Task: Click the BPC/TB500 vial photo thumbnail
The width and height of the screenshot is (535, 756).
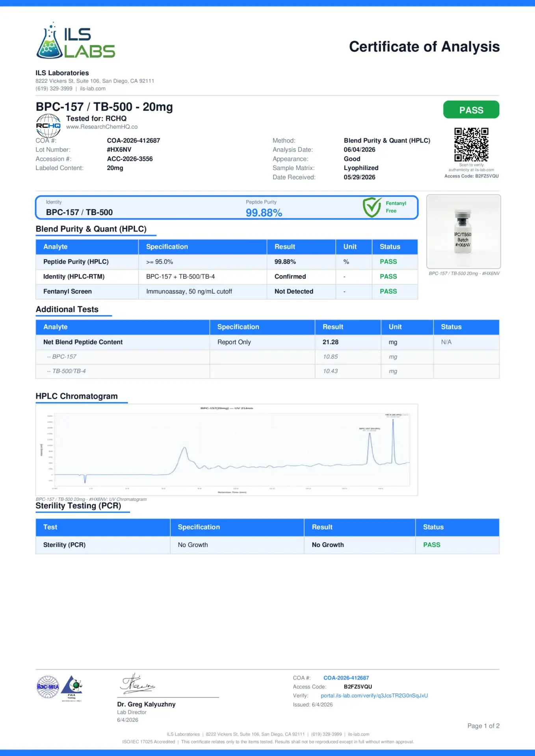Action: coord(464,232)
